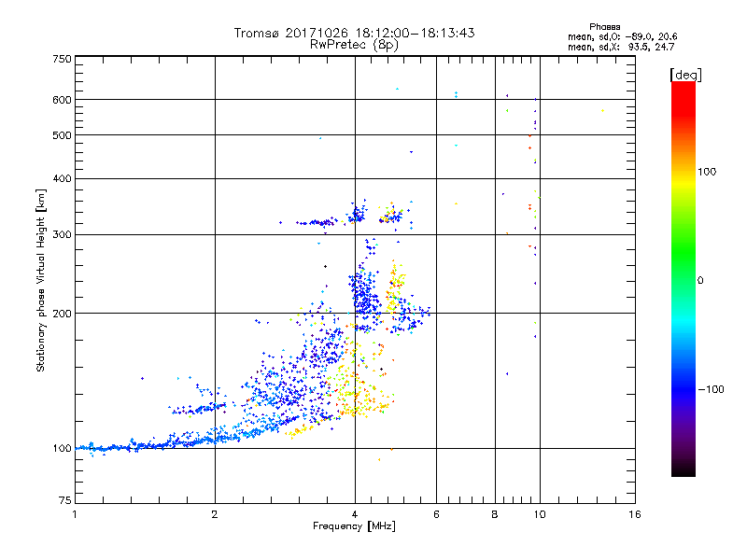This screenshot has height=560, width=747.
Task: Click the y-axis tick label '400'
Action: 63,178
